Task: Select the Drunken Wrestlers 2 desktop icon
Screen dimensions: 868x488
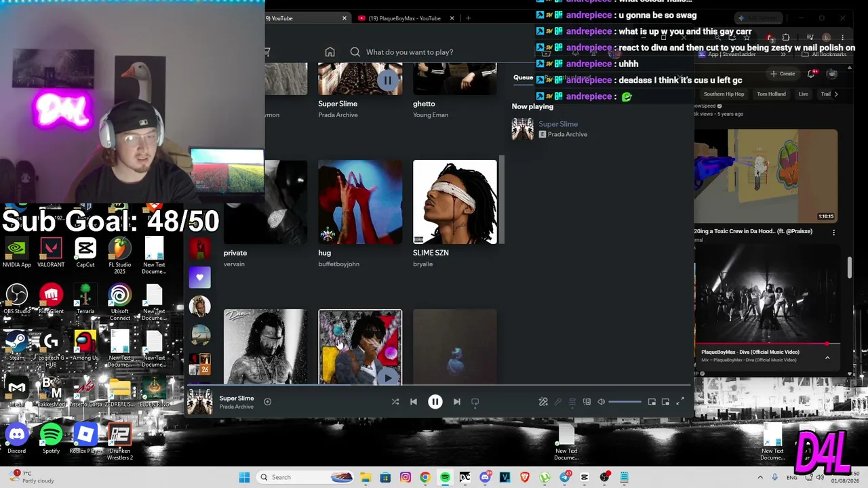Action: (x=119, y=442)
